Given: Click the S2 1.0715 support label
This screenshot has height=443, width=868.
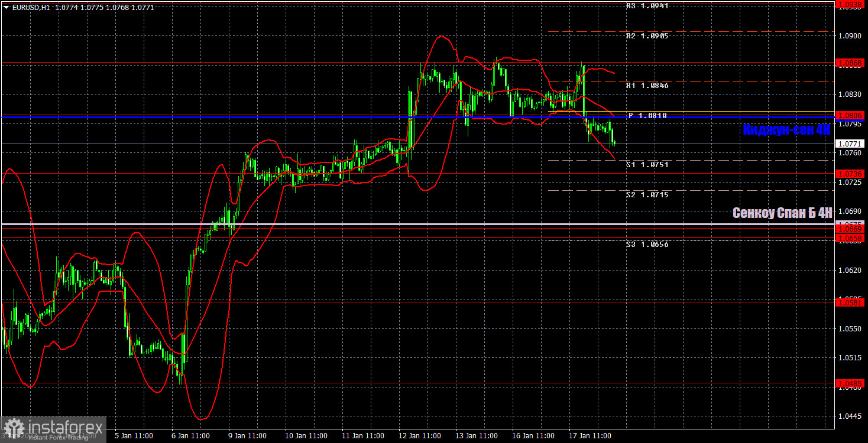Looking at the screenshot, I should pos(647,195).
